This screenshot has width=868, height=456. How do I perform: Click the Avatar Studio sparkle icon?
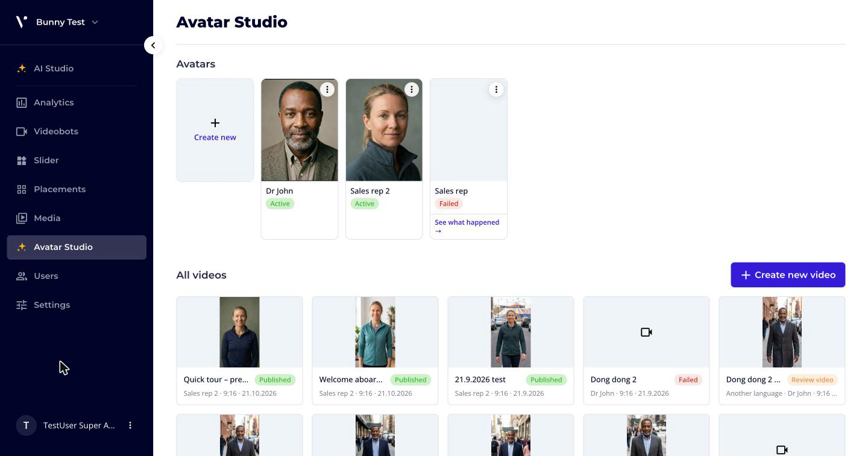(x=22, y=247)
